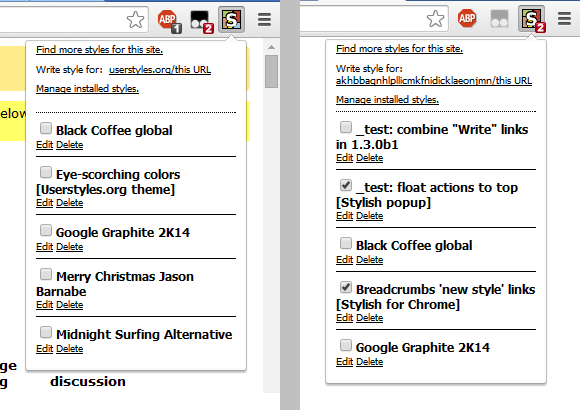Edit Midnight Surfing Alternative style
Screen dimensions: 580x410
[44, 349]
